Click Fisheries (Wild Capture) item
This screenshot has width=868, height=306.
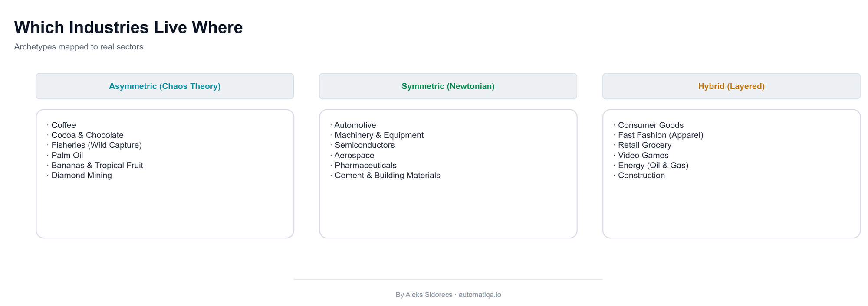(x=96, y=145)
